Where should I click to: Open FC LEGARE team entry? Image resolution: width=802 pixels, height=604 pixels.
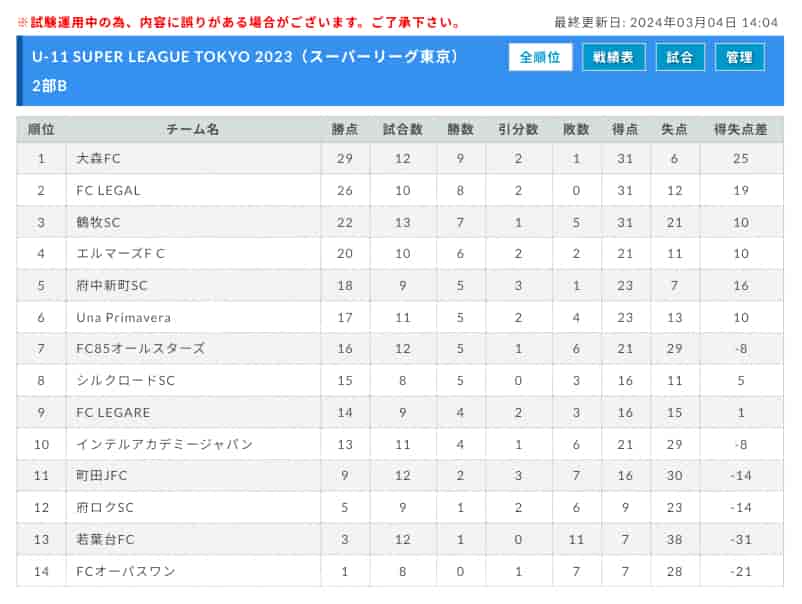[x=113, y=413]
